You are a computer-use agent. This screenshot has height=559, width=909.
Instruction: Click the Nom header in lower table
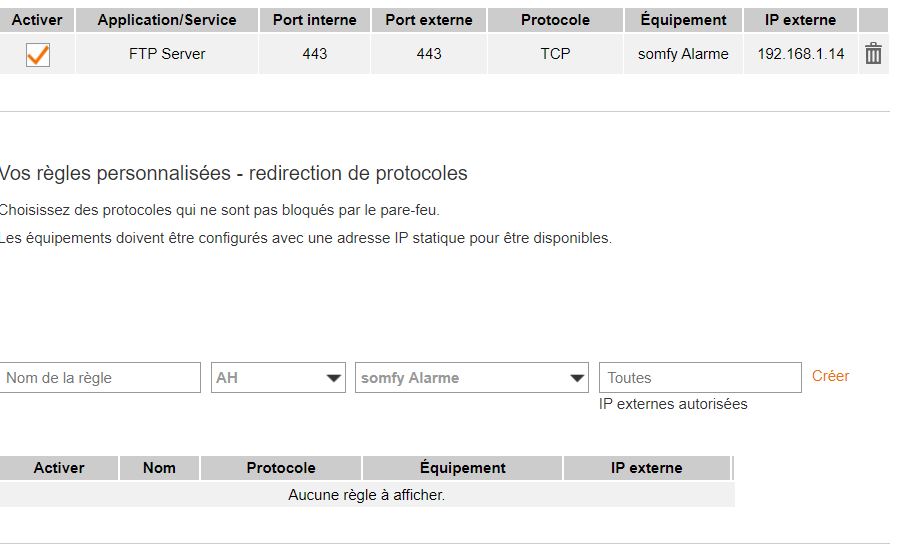159,468
